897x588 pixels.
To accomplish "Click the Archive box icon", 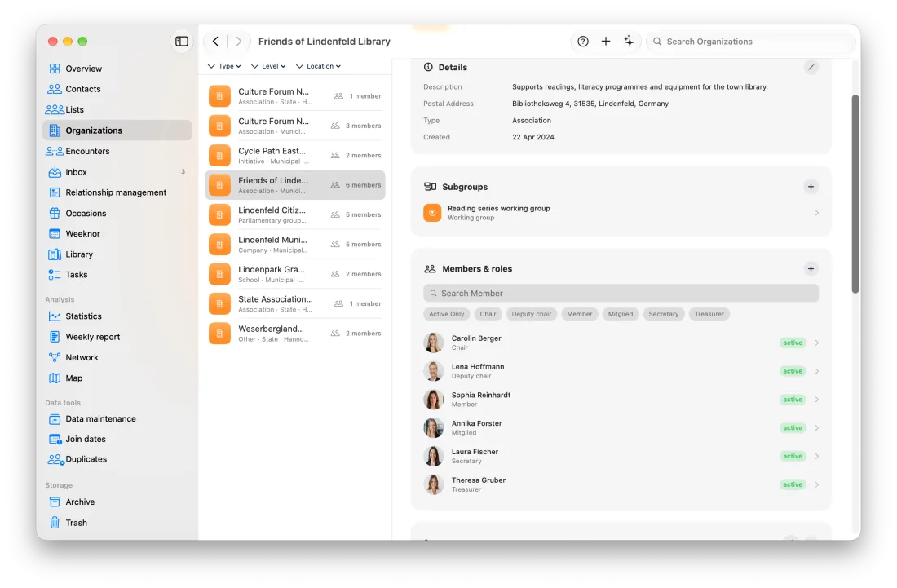I will (x=55, y=502).
